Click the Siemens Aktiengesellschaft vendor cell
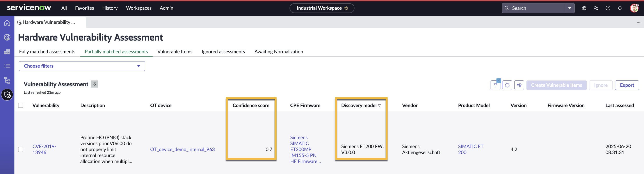Viewport: 644px width, 174px height. (421, 149)
